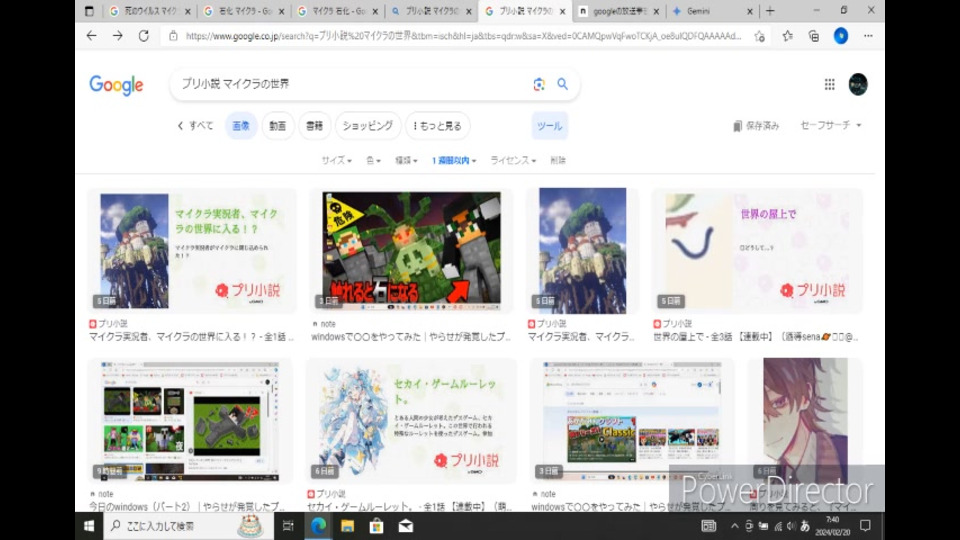
Task: Open the Windows Start menu
Action: 89,526
